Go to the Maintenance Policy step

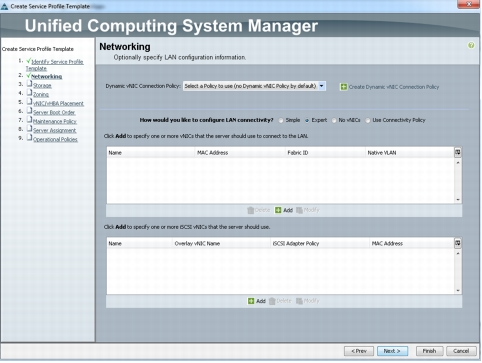click(x=55, y=122)
